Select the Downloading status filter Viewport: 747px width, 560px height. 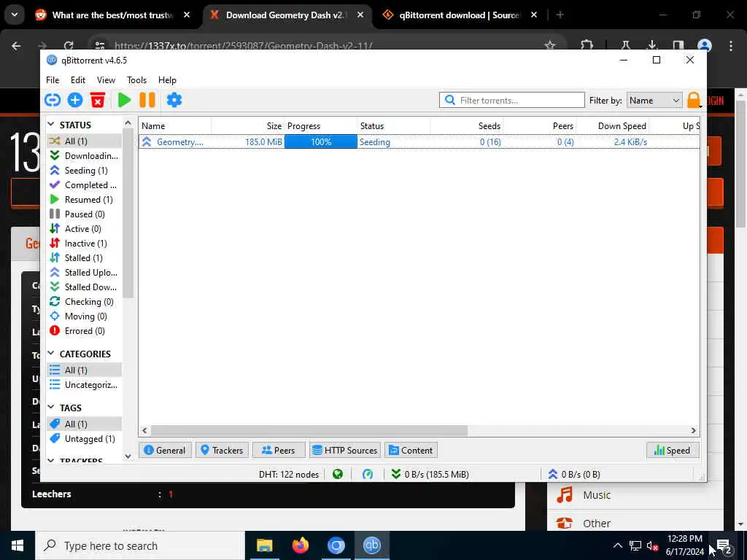[85, 156]
